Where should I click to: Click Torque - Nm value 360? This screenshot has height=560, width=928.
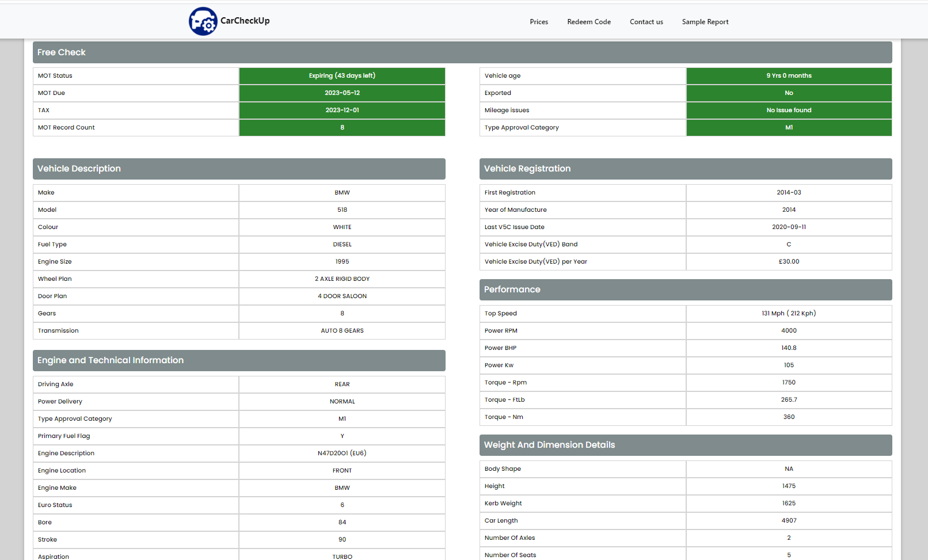tap(789, 417)
